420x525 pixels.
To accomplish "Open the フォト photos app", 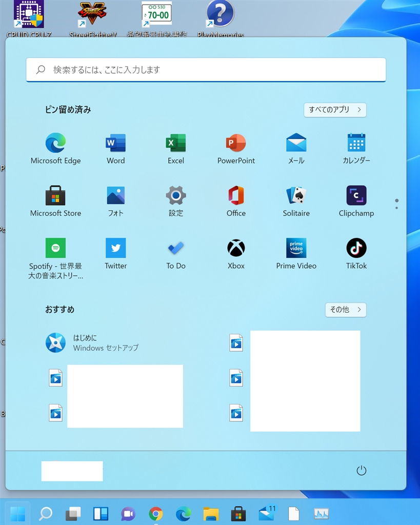I will 115,201.
